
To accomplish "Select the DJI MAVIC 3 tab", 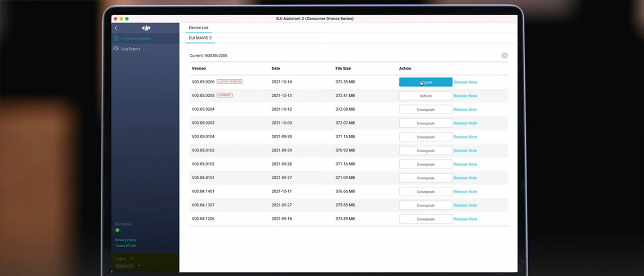I will pyautogui.click(x=200, y=38).
